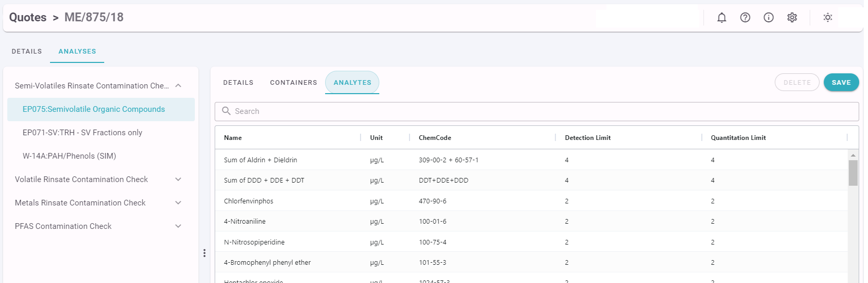Viewport: 868px width, 283px height.
Task: Open the Containers tab
Action: [293, 83]
